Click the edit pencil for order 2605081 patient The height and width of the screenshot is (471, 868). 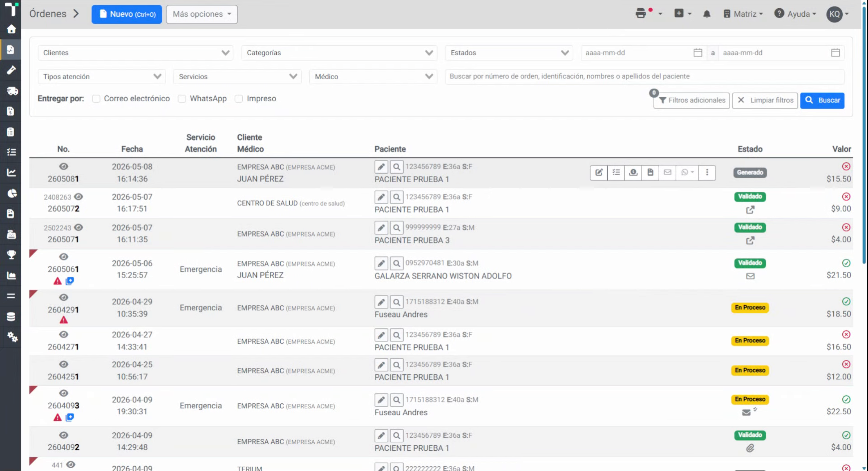(x=381, y=167)
